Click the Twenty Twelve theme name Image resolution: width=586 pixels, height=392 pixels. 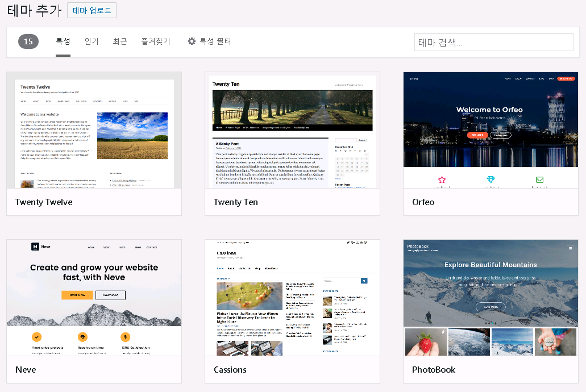(44, 202)
